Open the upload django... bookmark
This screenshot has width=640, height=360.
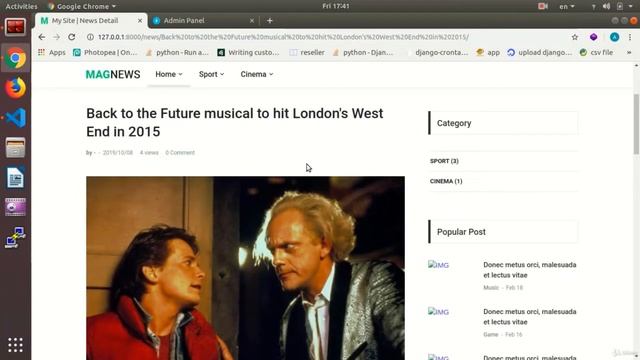coord(539,52)
